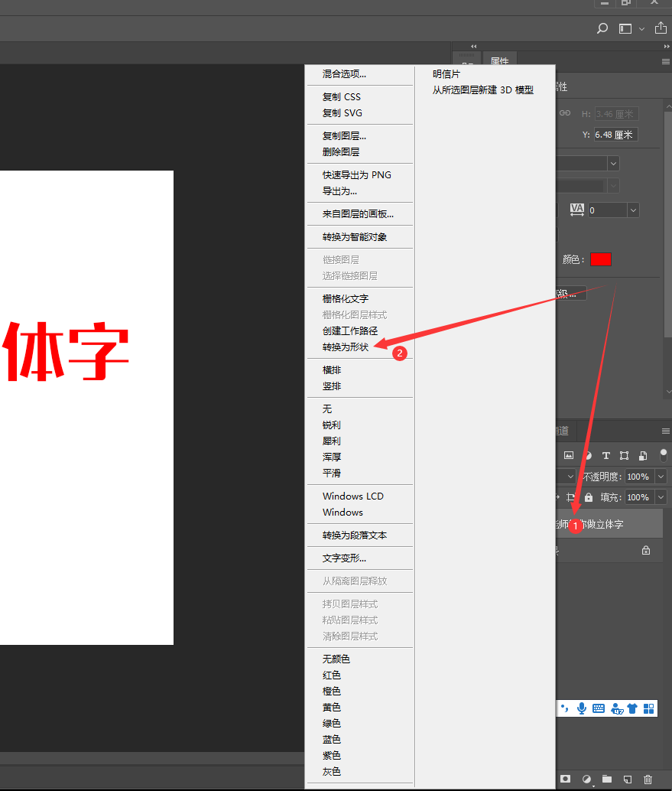672x791 pixels.
Task: Click the IME user account icon
Action: 616,709
